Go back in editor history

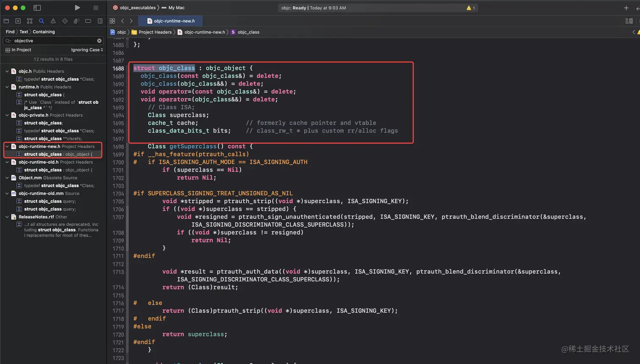pos(122,21)
